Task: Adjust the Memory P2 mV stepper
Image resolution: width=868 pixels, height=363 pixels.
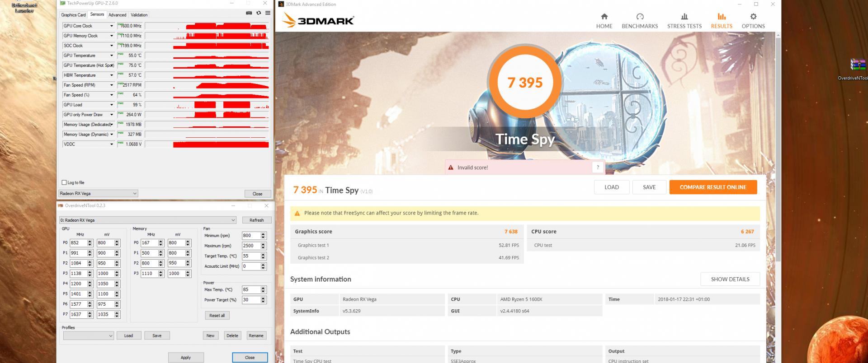Action: point(188,263)
